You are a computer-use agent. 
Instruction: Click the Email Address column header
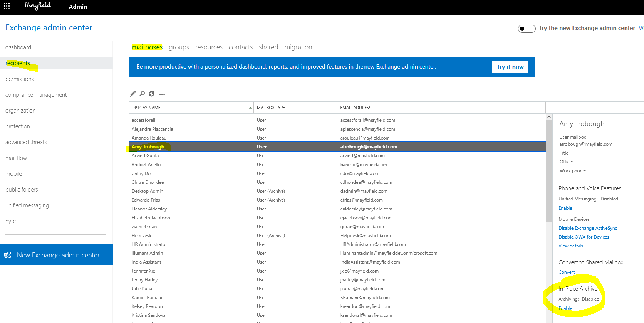coord(441,108)
